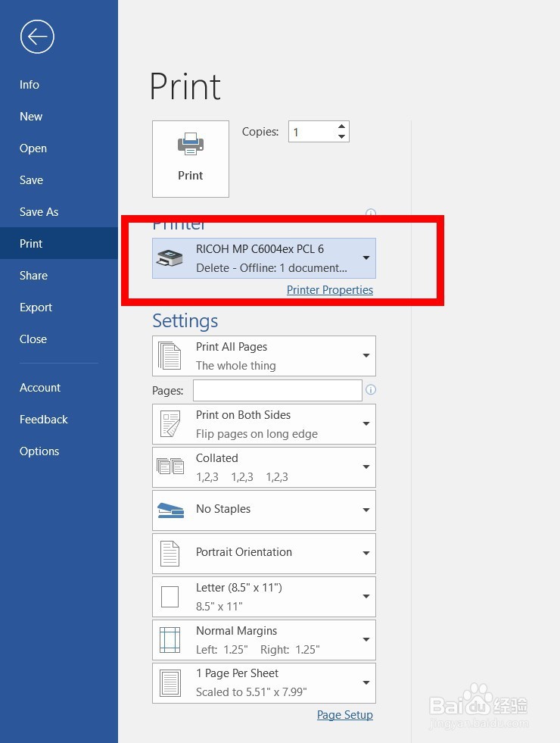
Task: Open the No Staples dropdown arrow
Action: click(366, 510)
